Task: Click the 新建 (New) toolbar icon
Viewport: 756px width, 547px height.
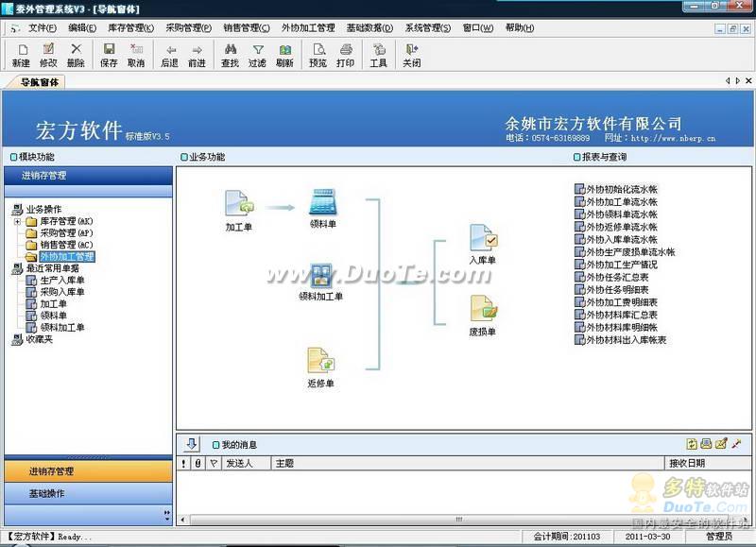Action: pos(21,55)
